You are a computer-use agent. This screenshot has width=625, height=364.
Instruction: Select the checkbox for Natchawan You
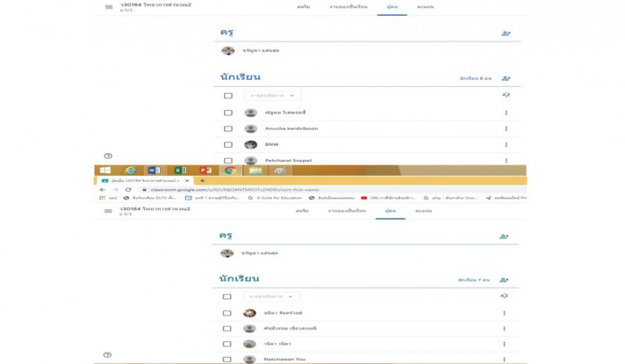point(227,359)
